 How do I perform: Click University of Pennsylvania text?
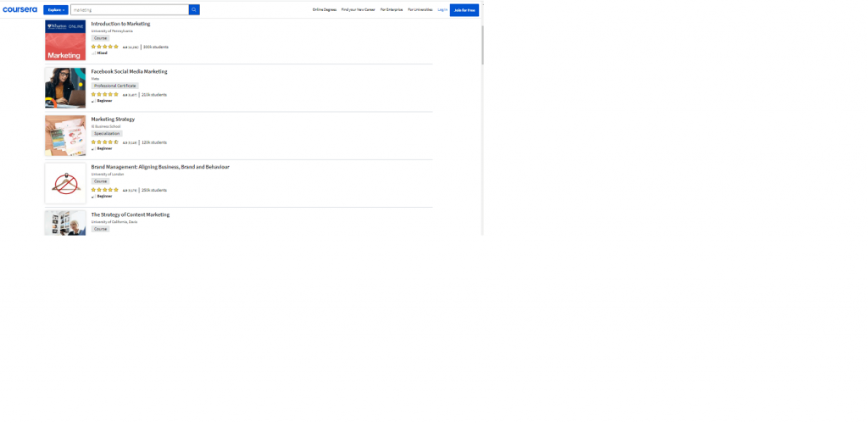click(112, 31)
